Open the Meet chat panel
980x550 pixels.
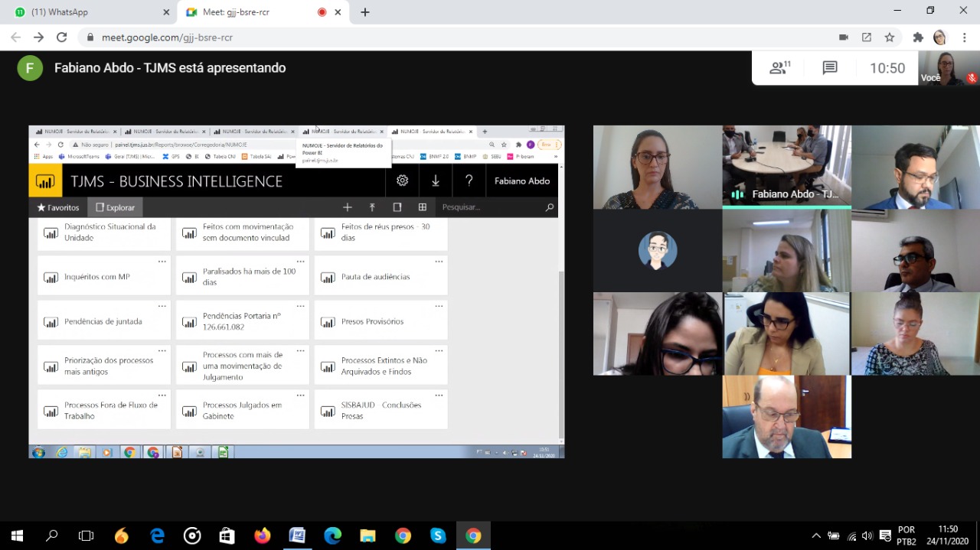point(829,68)
